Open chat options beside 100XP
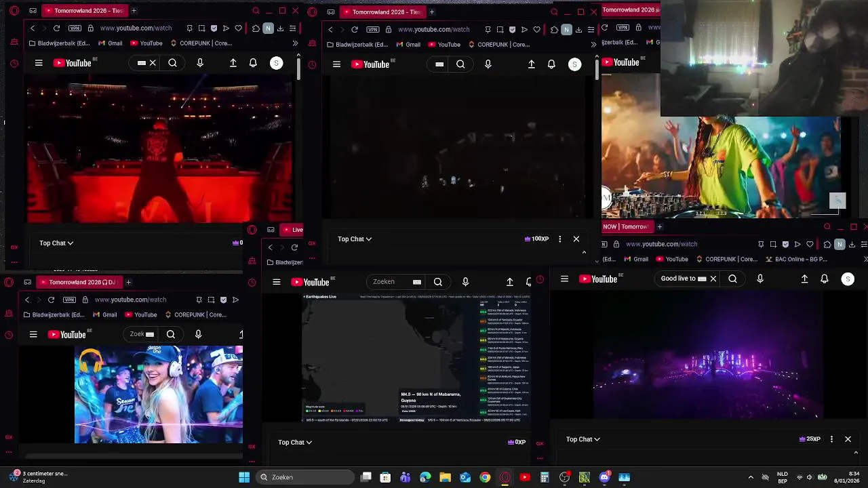The width and height of the screenshot is (868, 488). 559,239
